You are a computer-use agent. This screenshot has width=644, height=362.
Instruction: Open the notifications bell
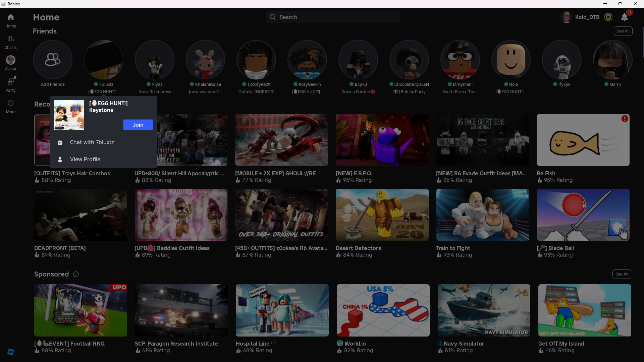625,17
